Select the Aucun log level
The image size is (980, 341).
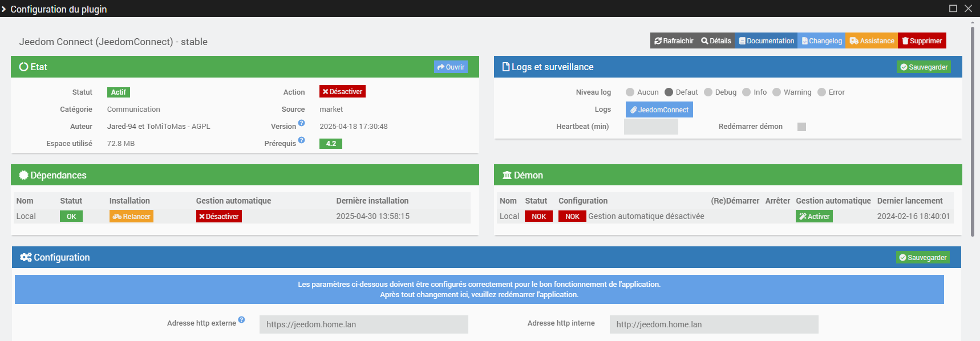(x=630, y=92)
